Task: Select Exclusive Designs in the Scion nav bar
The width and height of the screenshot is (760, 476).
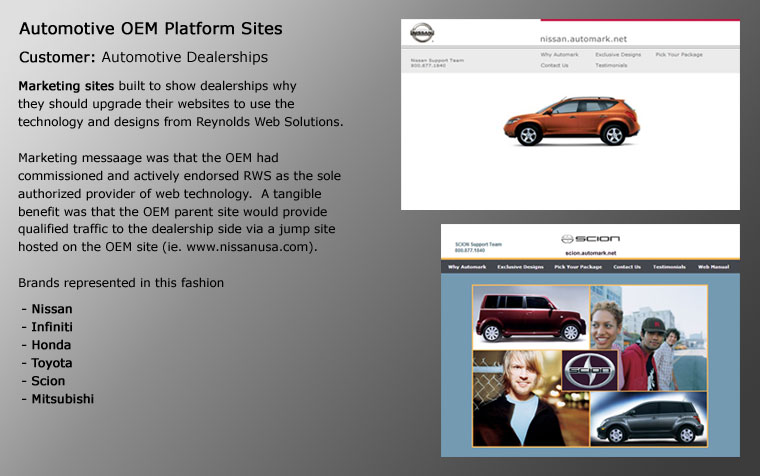Action: (520, 267)
